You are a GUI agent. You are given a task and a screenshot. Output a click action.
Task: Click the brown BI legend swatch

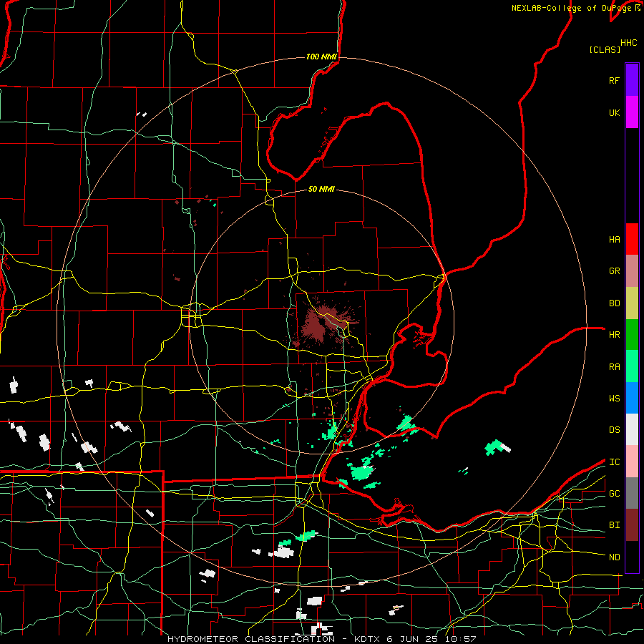tap(632, 525)
